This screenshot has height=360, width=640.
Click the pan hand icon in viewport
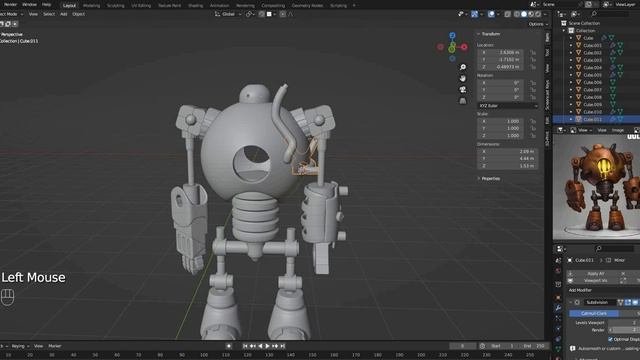[x=462, y=78]
